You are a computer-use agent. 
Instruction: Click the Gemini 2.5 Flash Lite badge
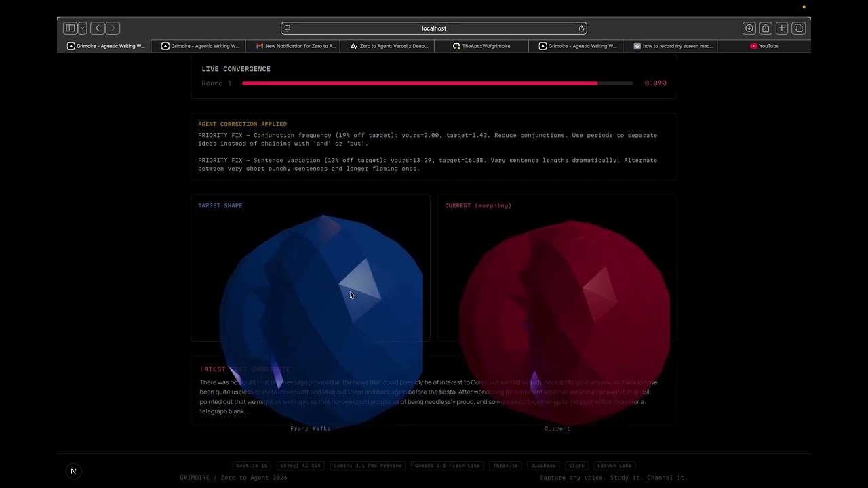click(448, 466)
